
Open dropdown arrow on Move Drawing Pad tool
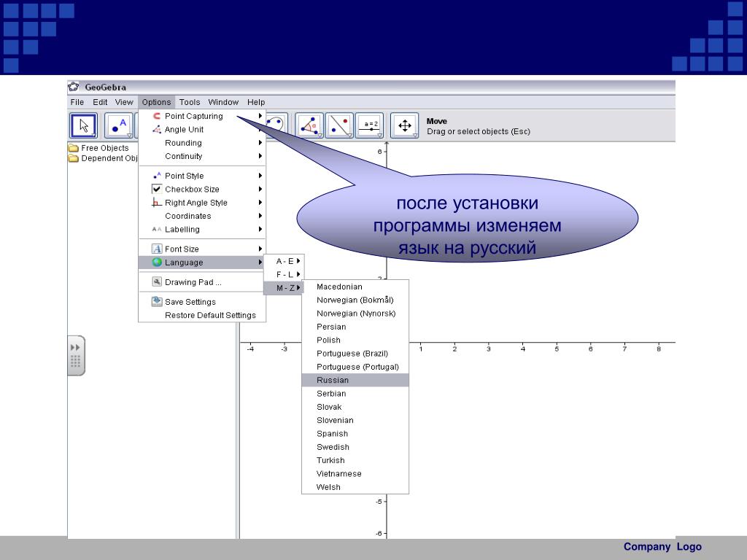pos(415,136)
